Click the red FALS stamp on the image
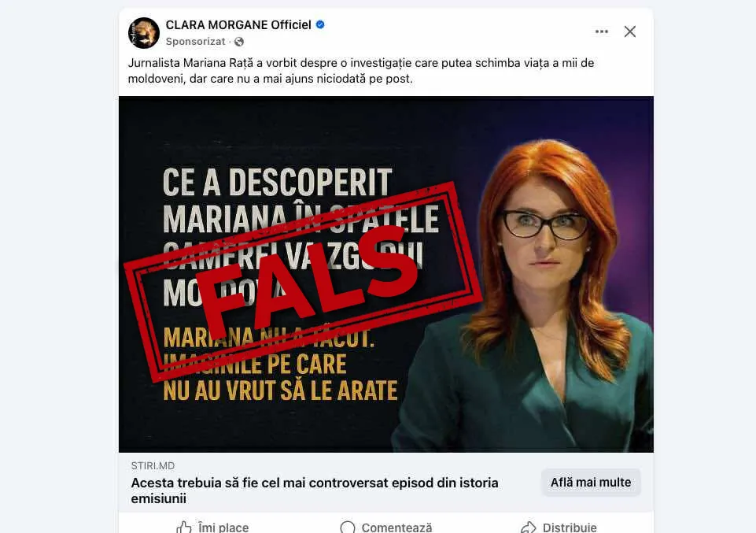 [x=304, y=282]
